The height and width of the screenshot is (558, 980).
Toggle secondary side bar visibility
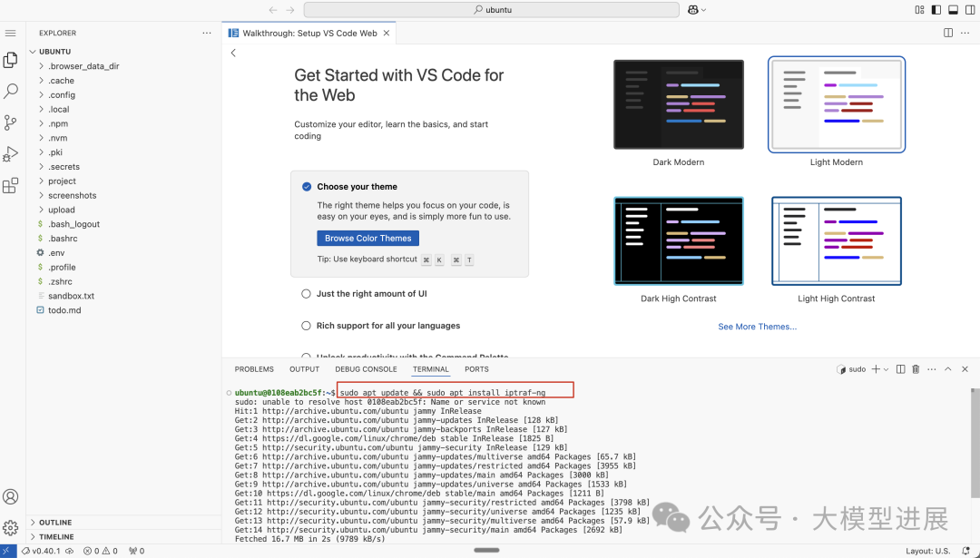970,10
